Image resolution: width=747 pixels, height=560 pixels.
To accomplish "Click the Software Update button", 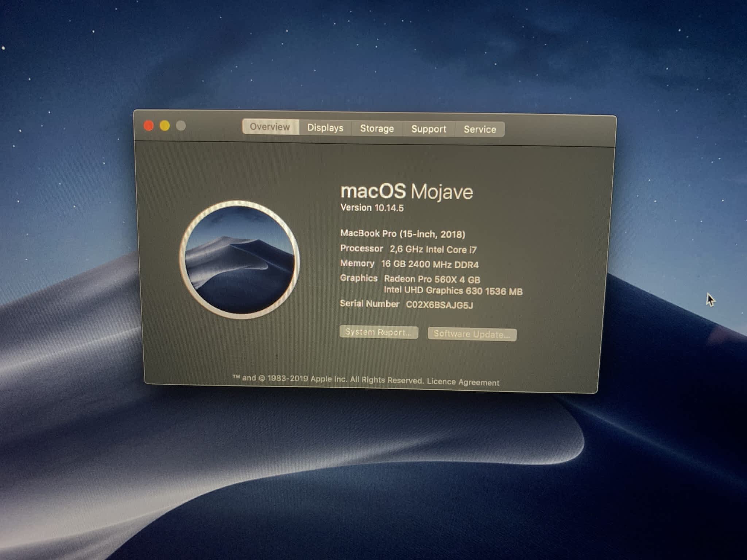I will pyautogui.click(x=472, y=334).
